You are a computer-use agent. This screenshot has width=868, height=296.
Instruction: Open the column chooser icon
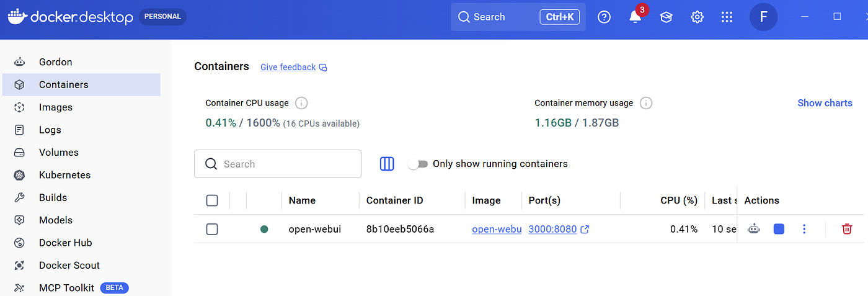pyautogui.click(x=387, y=164)
